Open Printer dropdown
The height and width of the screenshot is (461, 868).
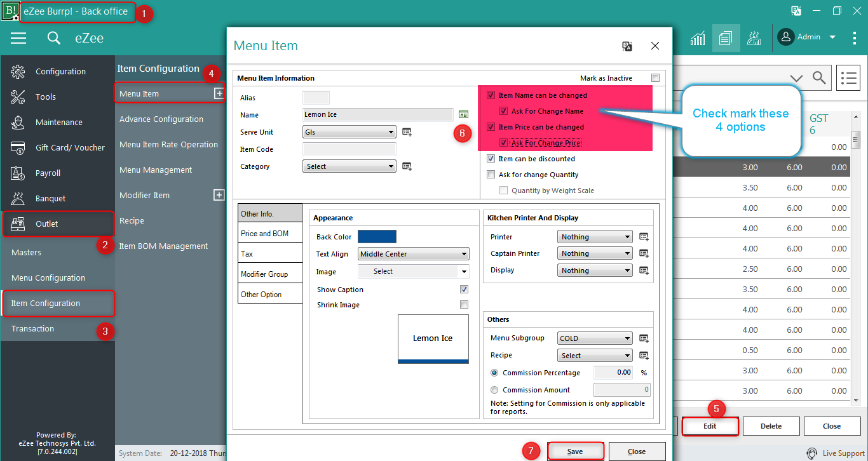[x=595, y=237]
